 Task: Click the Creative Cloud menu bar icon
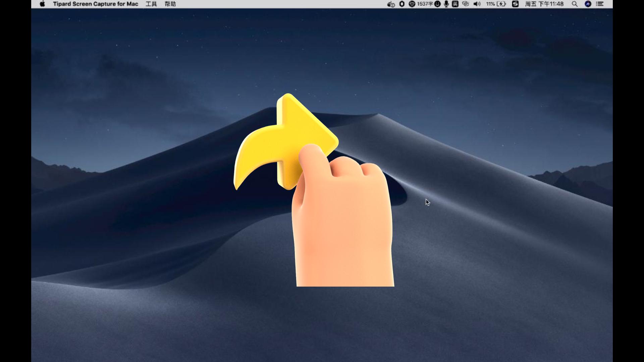pos(466,4)
